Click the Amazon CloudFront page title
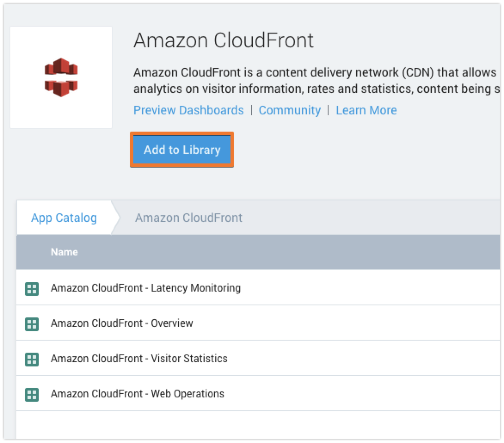Image resolution: width=504 pixels, height=443 pixels. click(x=224, y=40)
